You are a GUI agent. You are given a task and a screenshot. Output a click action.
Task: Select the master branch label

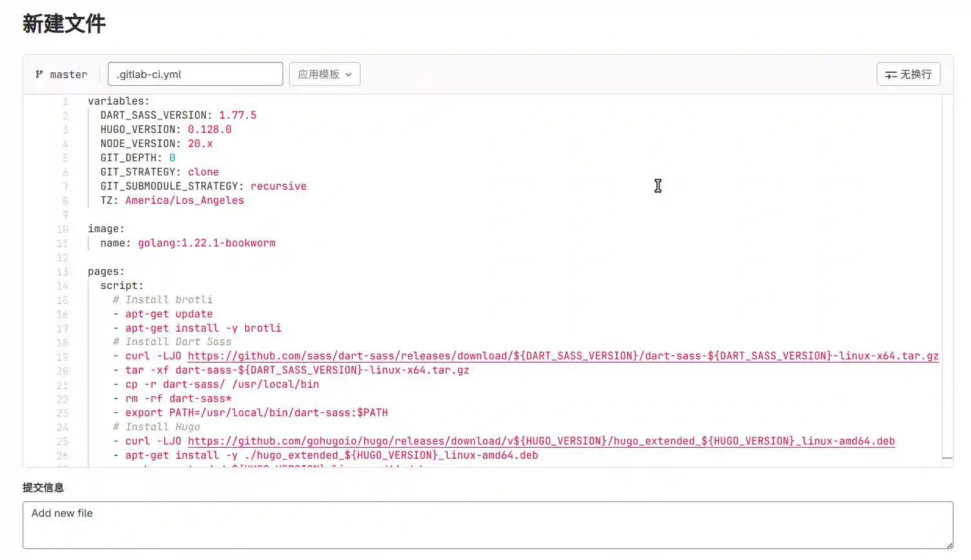point(68,74)
